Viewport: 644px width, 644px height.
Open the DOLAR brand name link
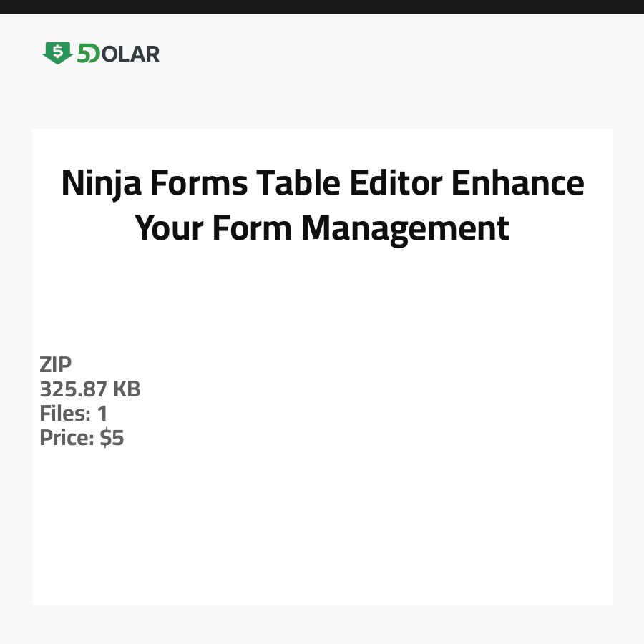click(130, 54)
